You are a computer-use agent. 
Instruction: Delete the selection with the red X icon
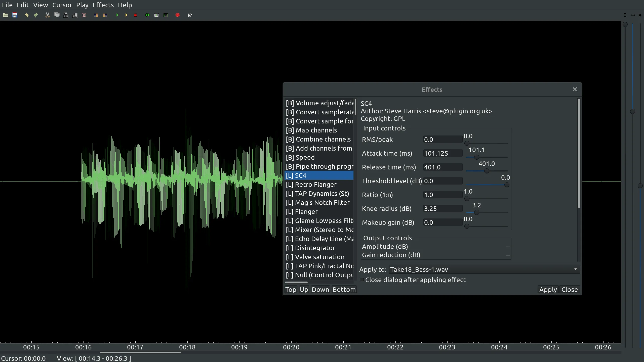click(84, 15)
